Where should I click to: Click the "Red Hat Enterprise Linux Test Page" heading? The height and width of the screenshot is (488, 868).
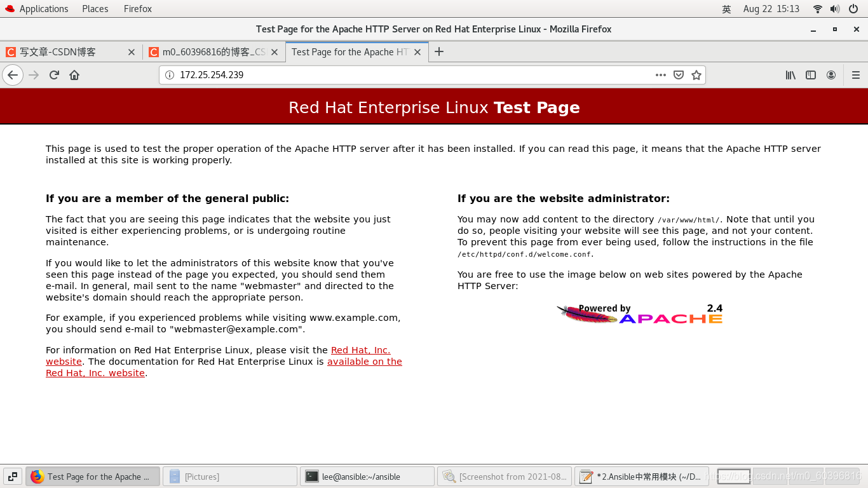click(434, 107)
